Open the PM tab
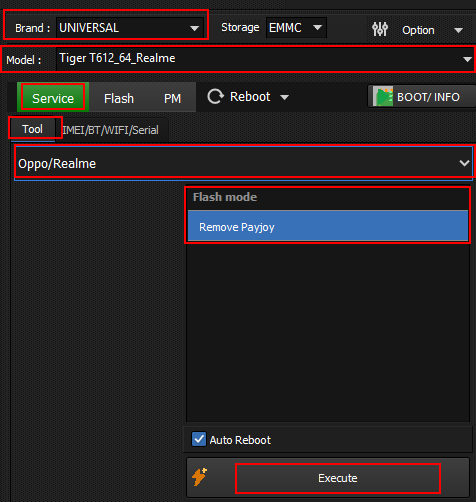The height and width of the screenshot is (502, 476). [172, 99]
